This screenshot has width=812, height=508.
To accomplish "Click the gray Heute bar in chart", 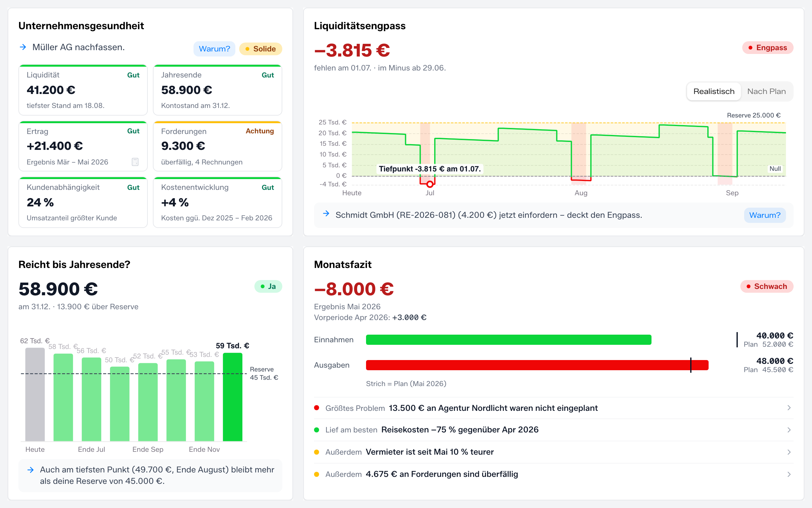I will (x=35, y=394).
